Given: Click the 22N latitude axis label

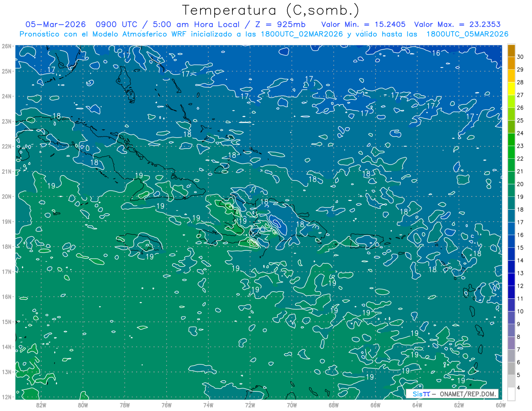Looking at the screenshot, I should pyautogui.click(x=6, y=146).
